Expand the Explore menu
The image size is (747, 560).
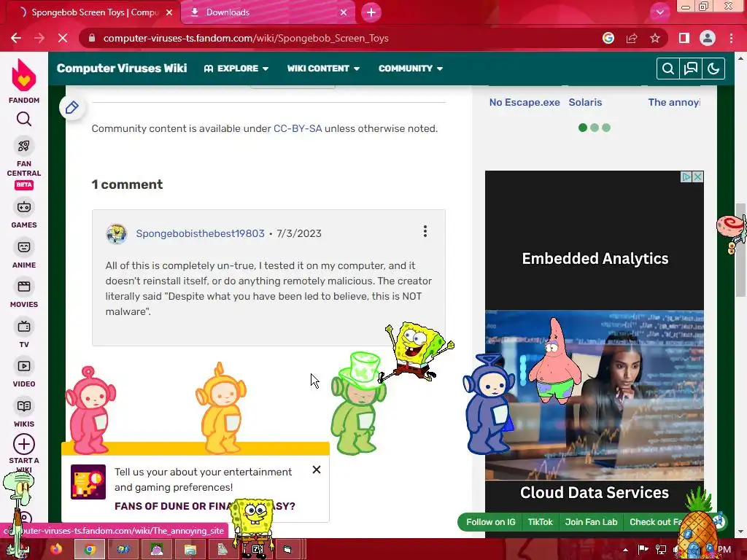236,69
